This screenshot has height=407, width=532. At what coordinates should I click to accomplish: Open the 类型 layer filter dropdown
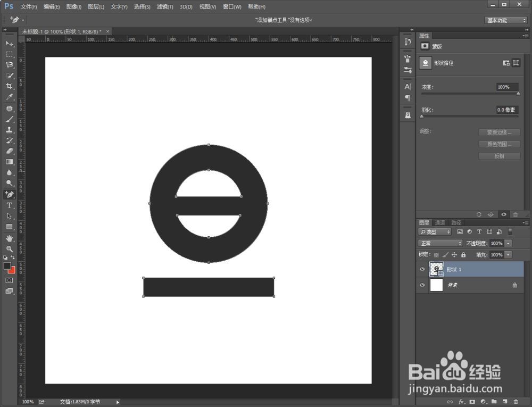[435, 232]
